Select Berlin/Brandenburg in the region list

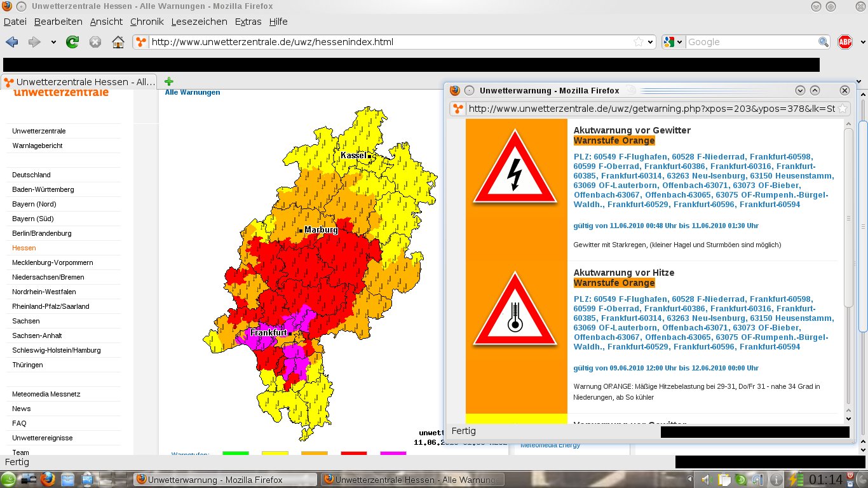(x=42, y=233)
